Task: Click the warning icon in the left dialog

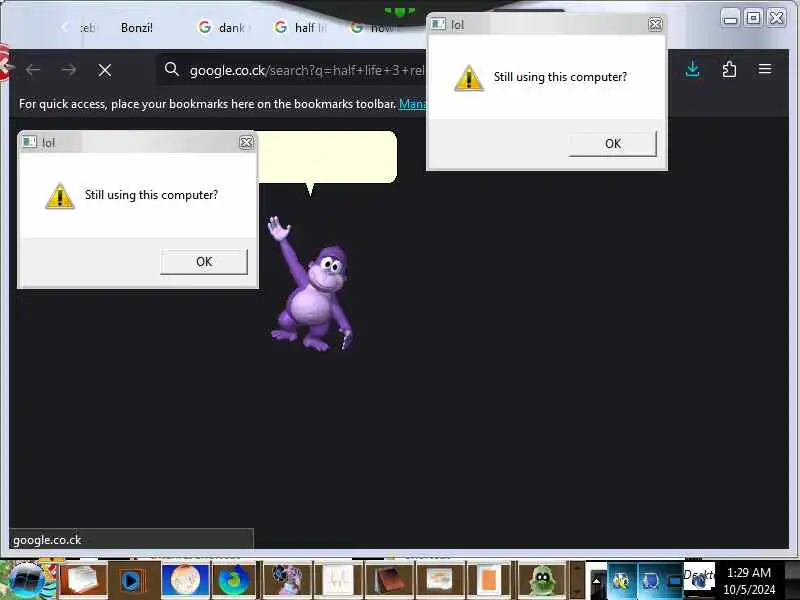Action: [x=60, y=196]
